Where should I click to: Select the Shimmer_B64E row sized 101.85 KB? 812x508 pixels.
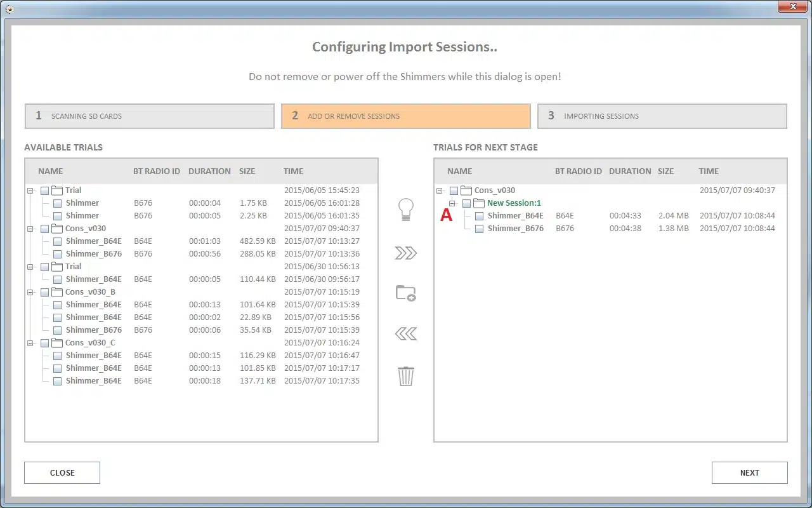pyautogui.click(x=202, y=368)
